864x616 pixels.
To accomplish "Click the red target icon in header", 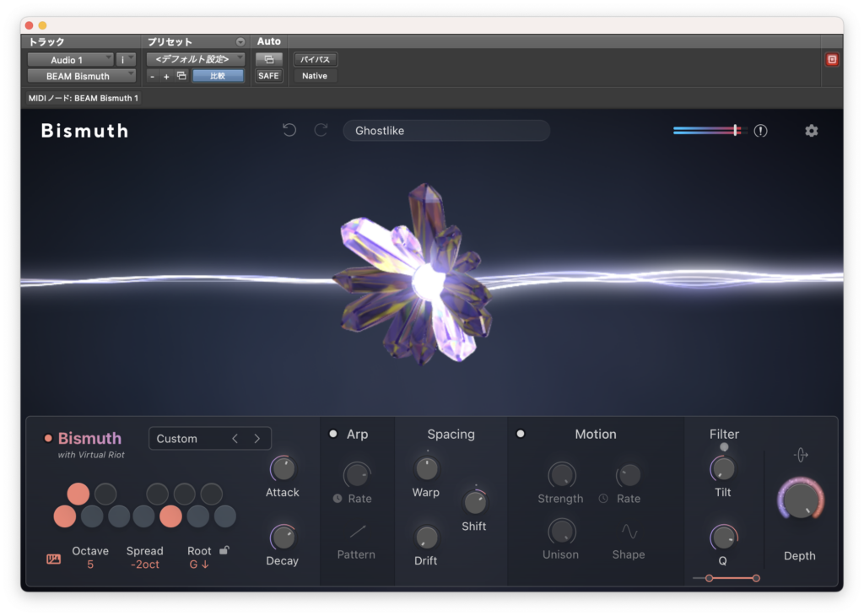I will tap(832, 60).
